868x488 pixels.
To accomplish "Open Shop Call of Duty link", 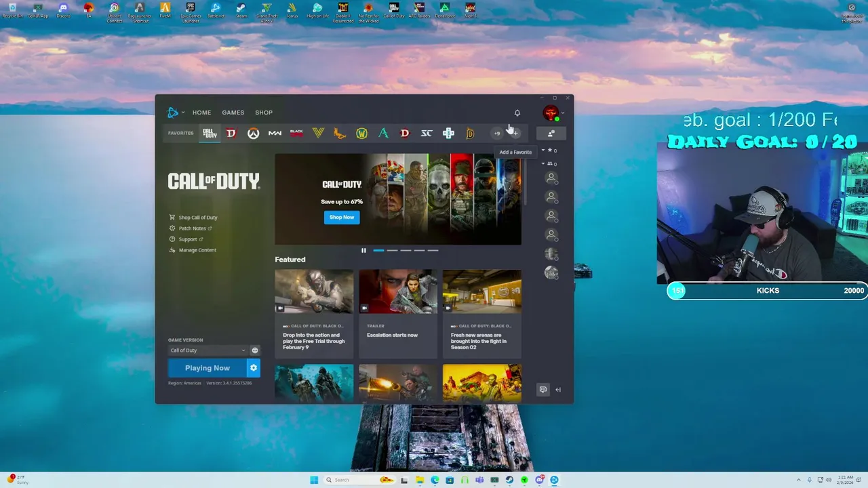I will click(193, 218).
